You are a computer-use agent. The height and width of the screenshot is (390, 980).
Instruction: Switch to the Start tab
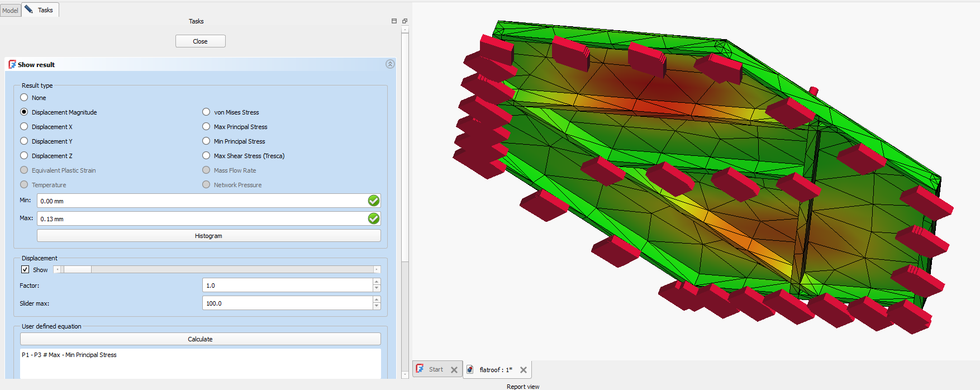pyautogui.click(x=436, y=369)
